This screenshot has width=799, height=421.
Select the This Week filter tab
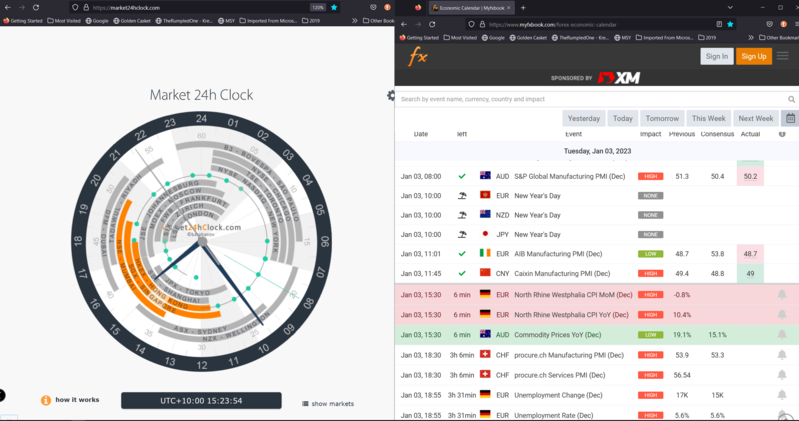(x=708, y=118)
